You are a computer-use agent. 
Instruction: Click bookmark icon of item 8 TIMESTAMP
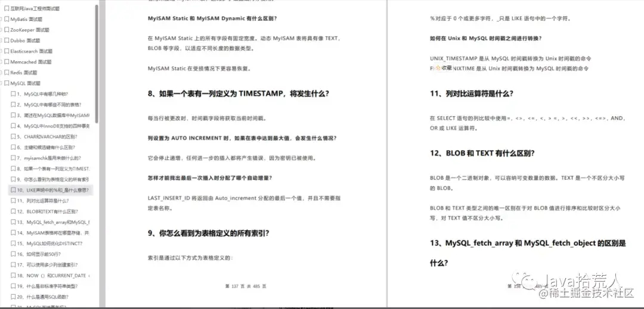pyautogui.click(x=13, y=168)
